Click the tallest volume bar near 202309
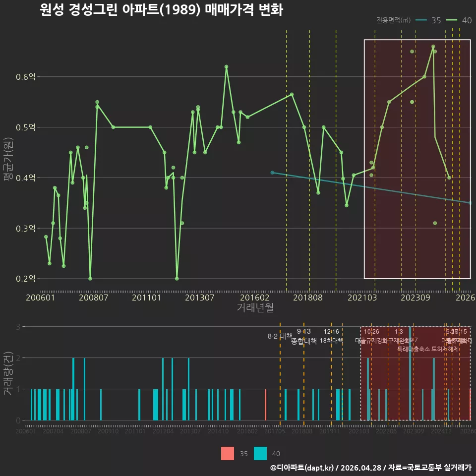This screenshot has width=476, height=476. (410, 373)
